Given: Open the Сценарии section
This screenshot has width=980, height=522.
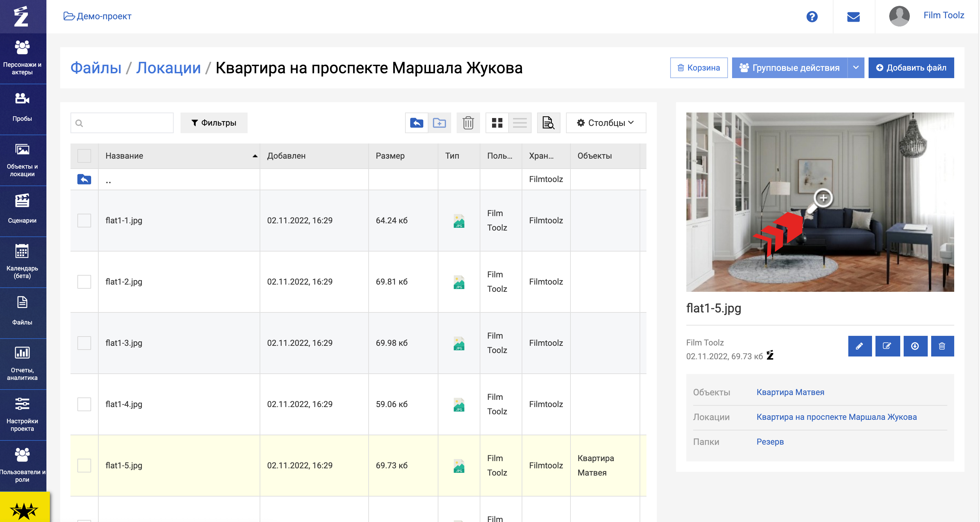Looking at the screenshot, I should (x=22, y=211).
